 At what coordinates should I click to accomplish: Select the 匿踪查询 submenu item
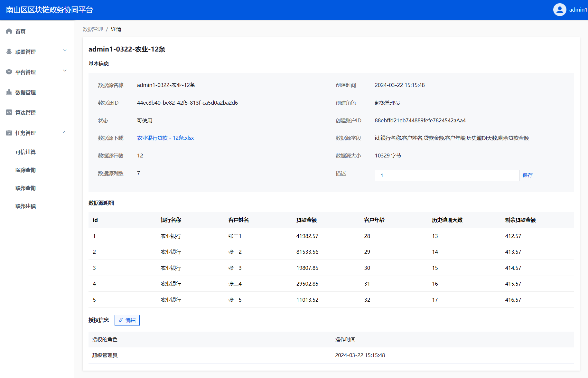pyautogui.click(x=25, y=170)
